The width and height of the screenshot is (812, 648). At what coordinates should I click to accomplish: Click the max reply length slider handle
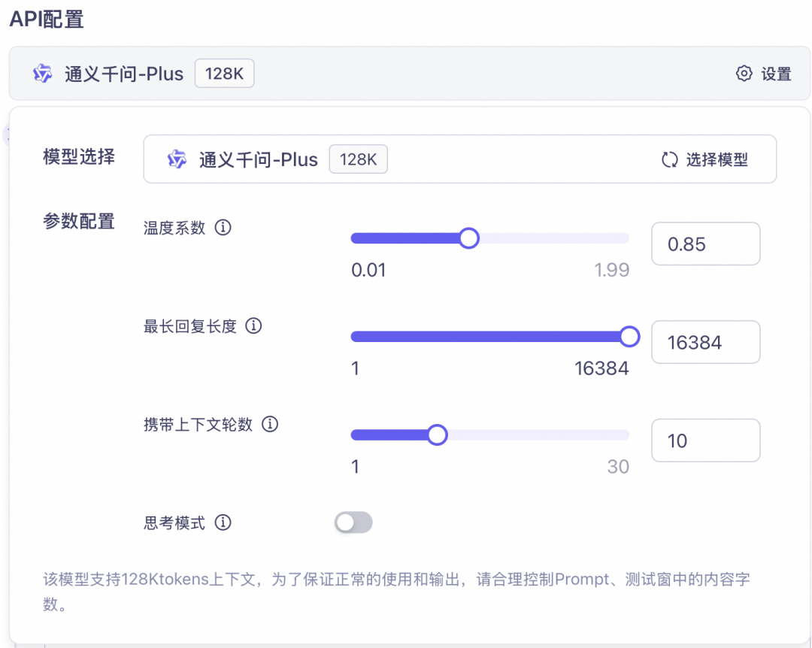pyautogui.click(x=630, y=337)
